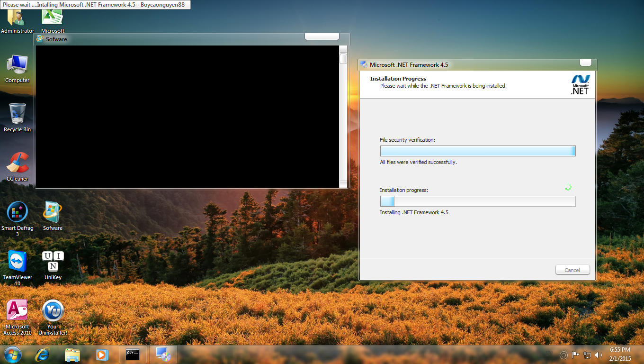The width and height of the screenshot is (644, 364).
Task: Switch to the command prompt taskbar item
Action: point(133,355)
